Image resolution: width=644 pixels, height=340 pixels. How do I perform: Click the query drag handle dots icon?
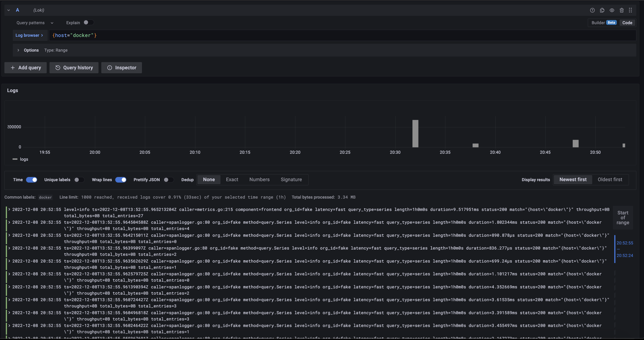coord(631,10)
